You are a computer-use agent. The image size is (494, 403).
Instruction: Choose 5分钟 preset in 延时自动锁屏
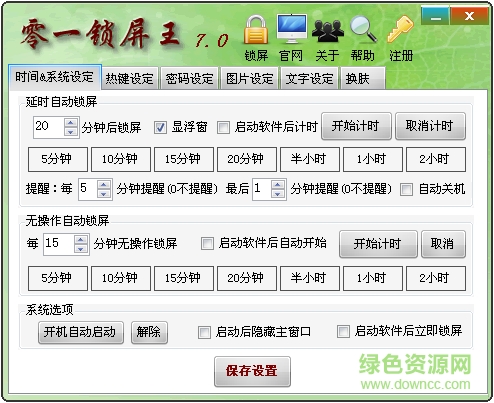point(58,159)
